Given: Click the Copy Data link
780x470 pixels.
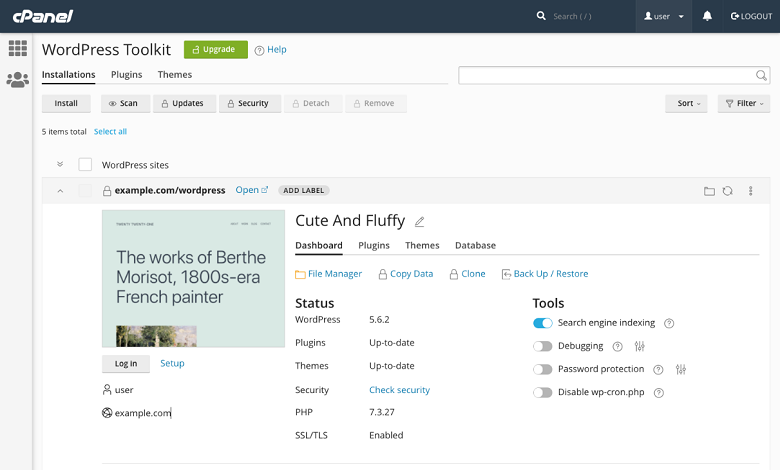Looking at the screenshot, I should (x=406, y=274).
